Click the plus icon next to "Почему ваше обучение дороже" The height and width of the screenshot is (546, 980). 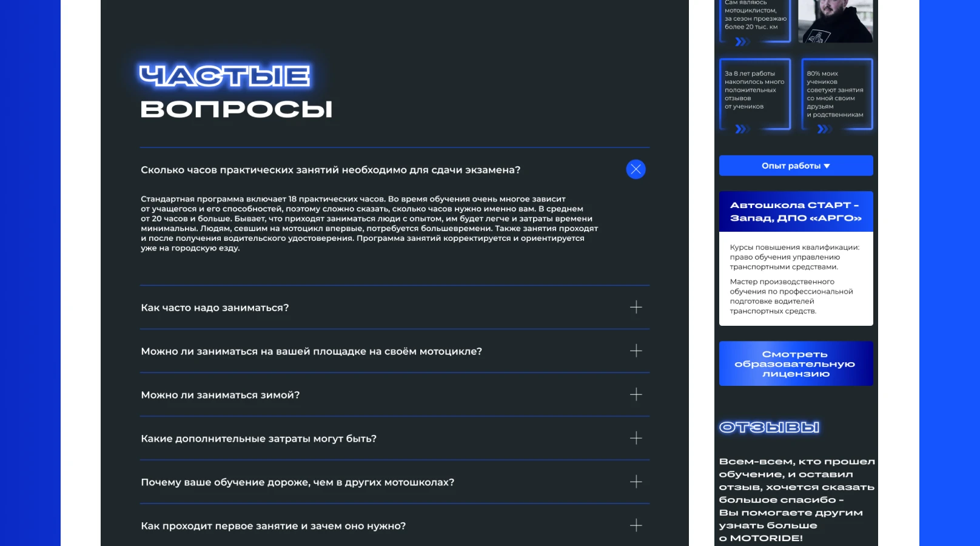636,482
